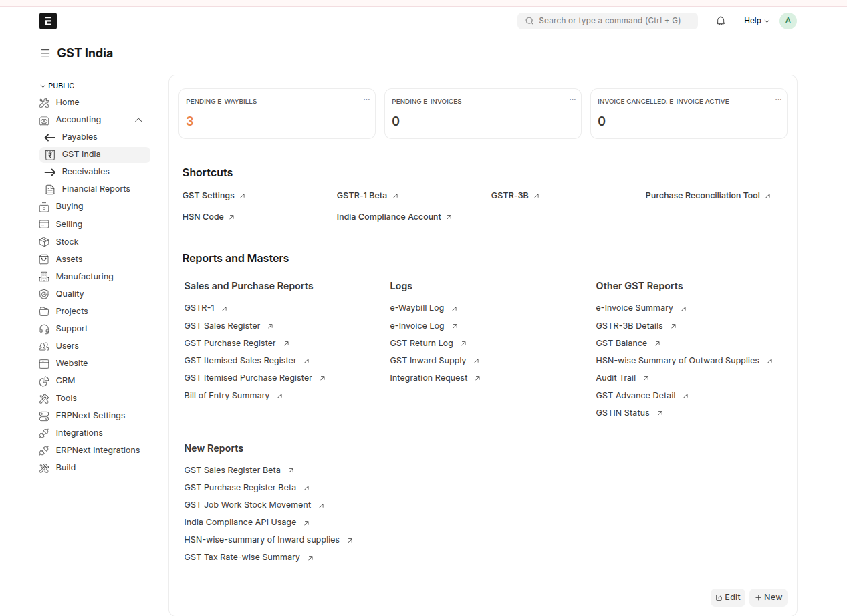Click the search or command input field
This screenshot has width=847, height=616.
tap(608, 21)
